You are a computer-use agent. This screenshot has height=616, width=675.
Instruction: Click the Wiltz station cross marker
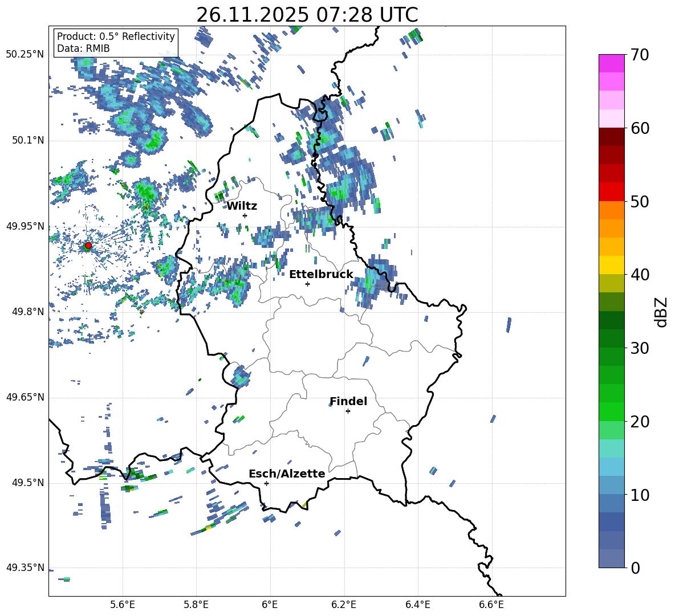coord(245,215)
